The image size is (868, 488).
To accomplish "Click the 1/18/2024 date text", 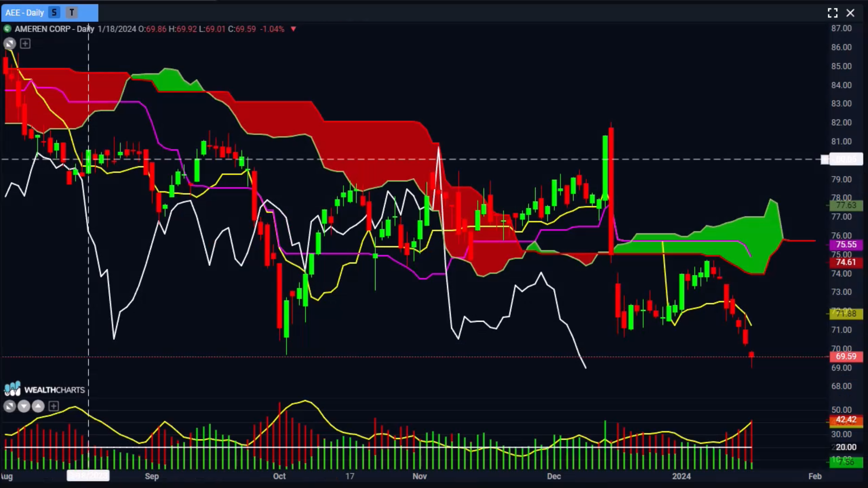I will click(117, 29).
